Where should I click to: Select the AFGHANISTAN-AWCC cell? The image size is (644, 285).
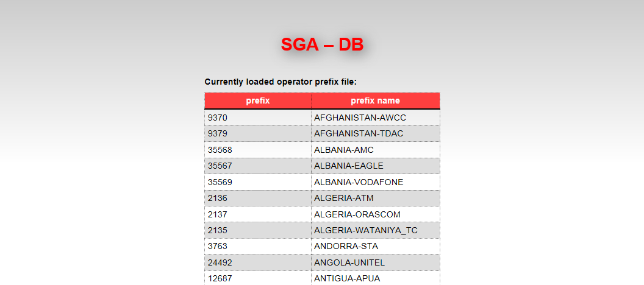pos(376,118)
